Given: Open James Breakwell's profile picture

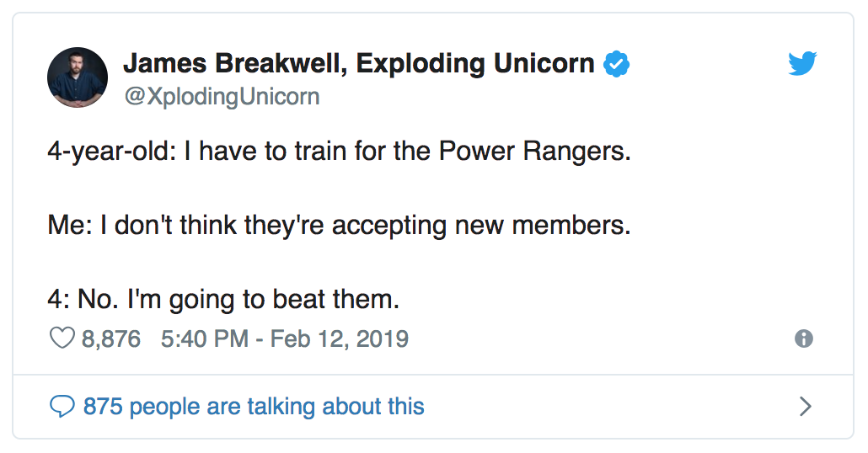Looking at the screenshot, I should point(77,77).
